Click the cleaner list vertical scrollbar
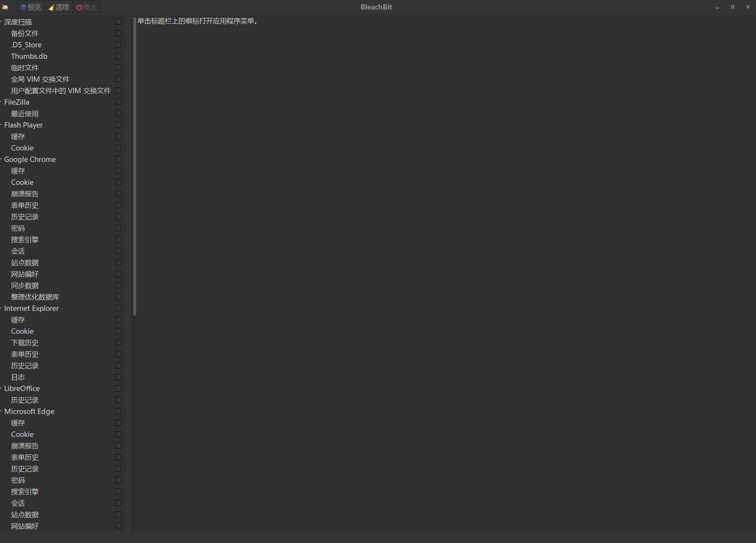 pyautogui.click(x=135, y=166)
